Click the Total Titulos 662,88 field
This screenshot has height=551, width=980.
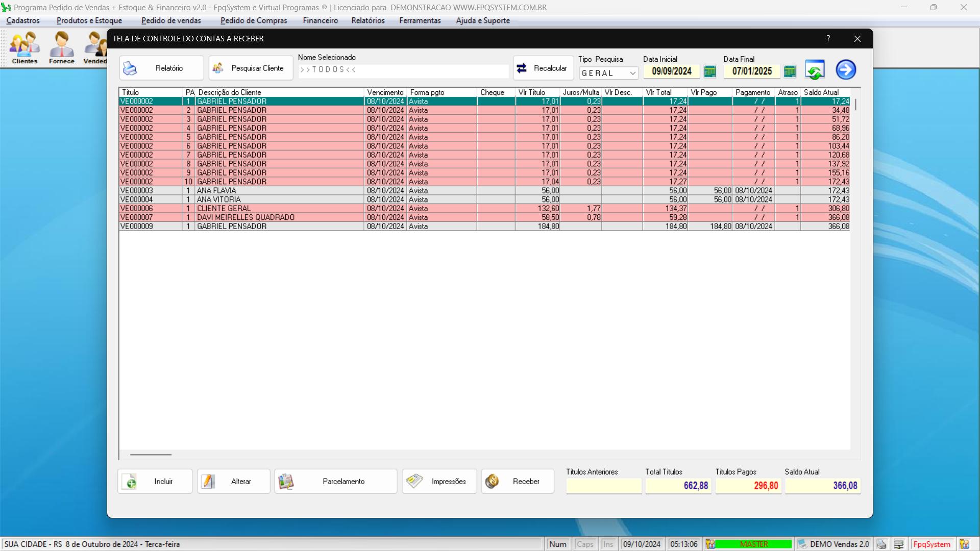tap(678, 486)
